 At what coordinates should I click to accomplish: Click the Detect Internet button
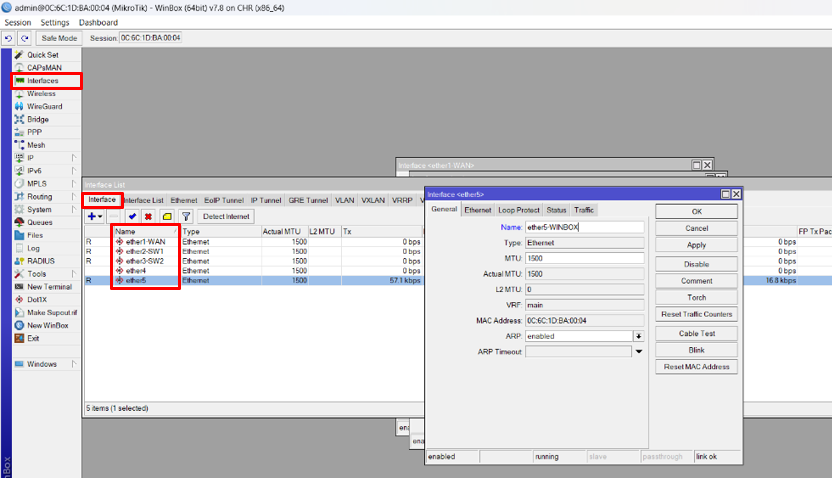pyautogui.click(x=226, y=216)
